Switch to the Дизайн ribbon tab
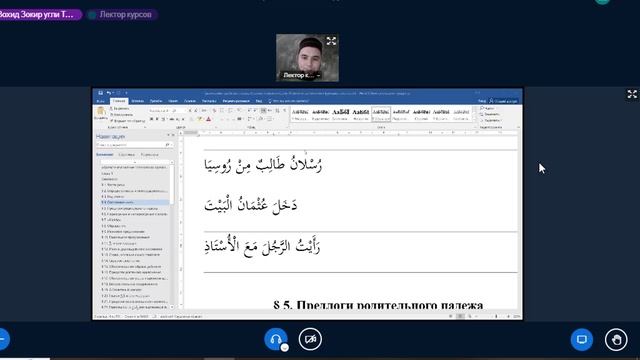 point(156,101)
